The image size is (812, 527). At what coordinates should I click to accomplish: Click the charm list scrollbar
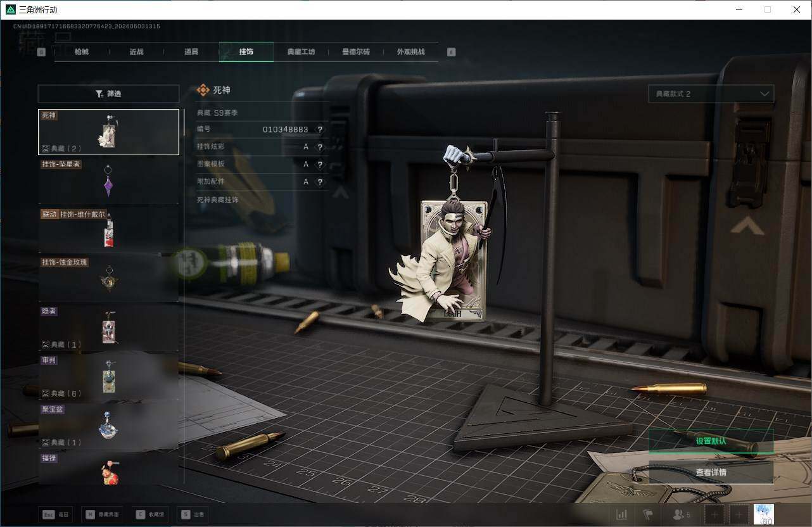(x=184, y=122)
